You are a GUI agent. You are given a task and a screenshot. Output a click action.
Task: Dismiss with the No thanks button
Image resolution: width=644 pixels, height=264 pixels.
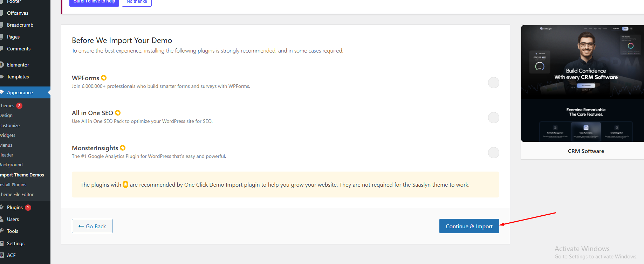[137, 2]
